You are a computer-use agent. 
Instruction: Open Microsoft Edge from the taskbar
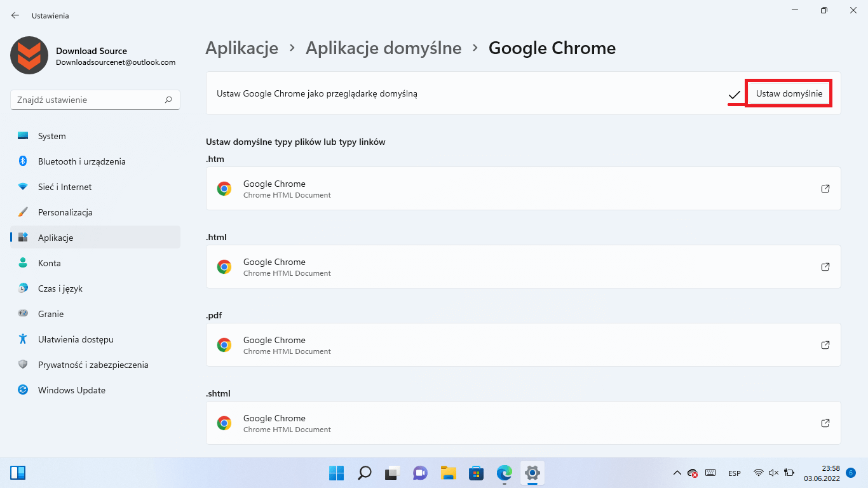click(505, 473)
